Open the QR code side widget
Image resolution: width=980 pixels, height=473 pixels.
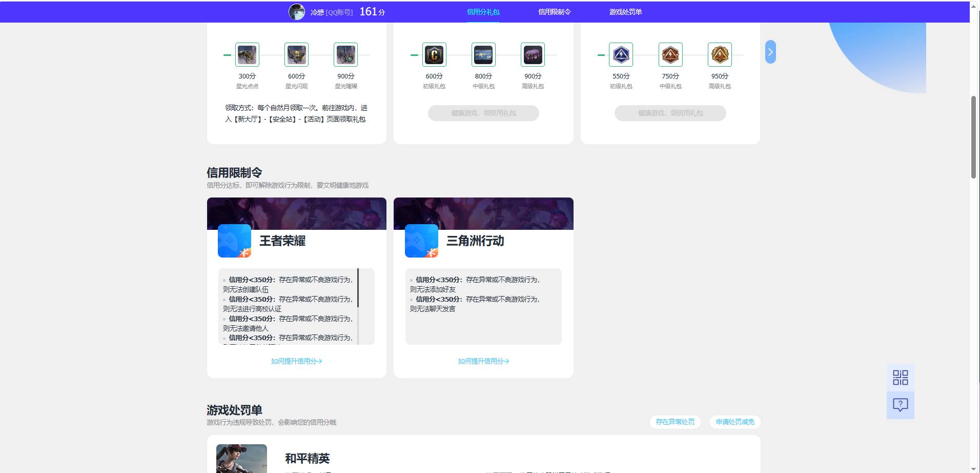coord(901,378)
